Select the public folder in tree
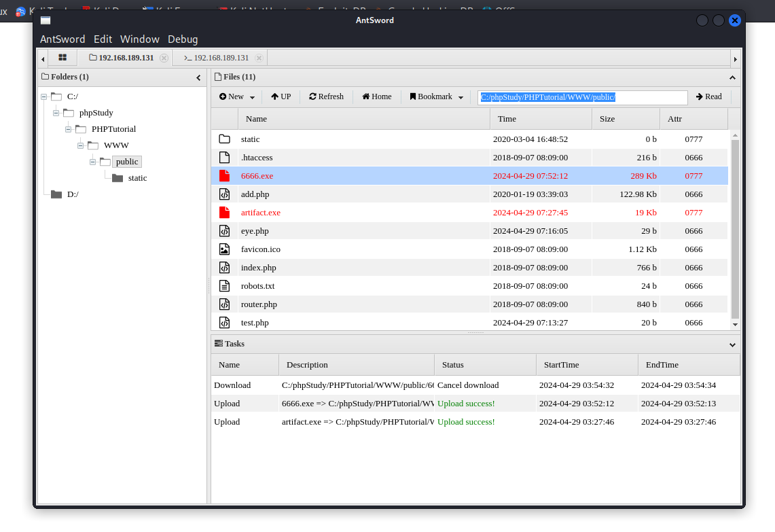 coord(127,162)
